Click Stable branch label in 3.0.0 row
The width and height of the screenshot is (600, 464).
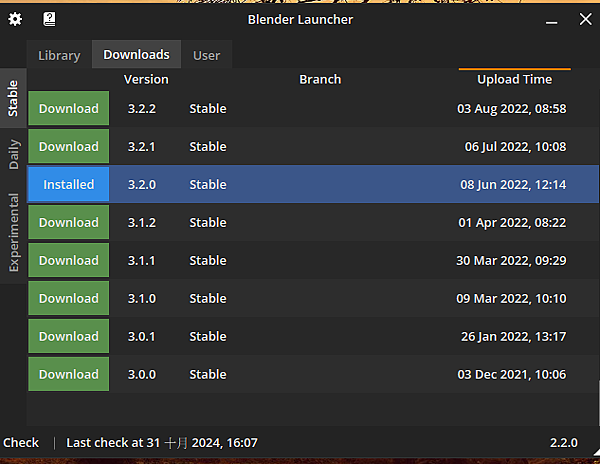point(208,374)
